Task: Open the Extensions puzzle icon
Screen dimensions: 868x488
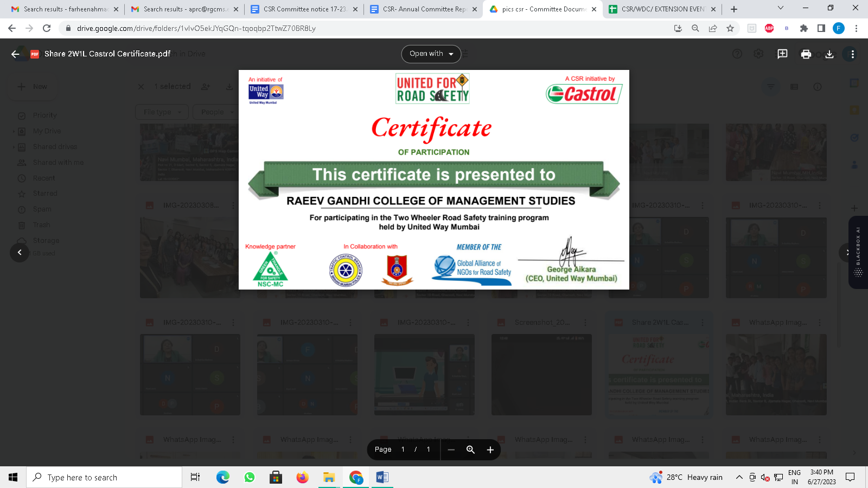Action: point(804,28)
